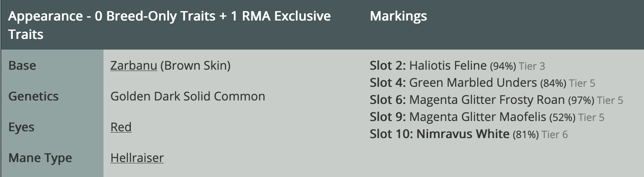Click the Base row label

coord(22,66)
